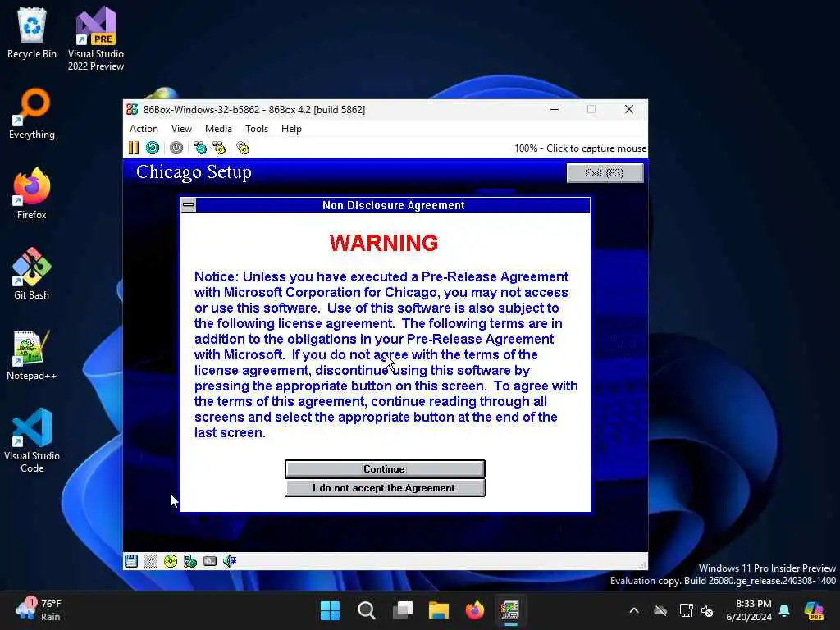
Task: Open the Windows Start menu
Action: (330, 610)
